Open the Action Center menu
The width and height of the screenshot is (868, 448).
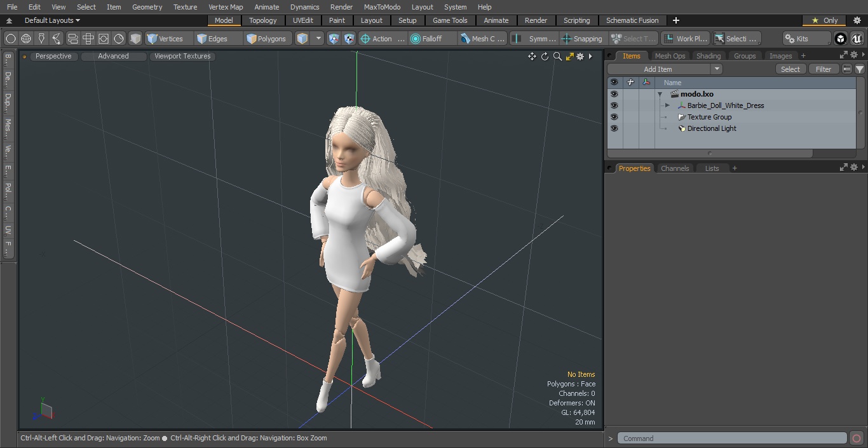(x=383, y=39)
